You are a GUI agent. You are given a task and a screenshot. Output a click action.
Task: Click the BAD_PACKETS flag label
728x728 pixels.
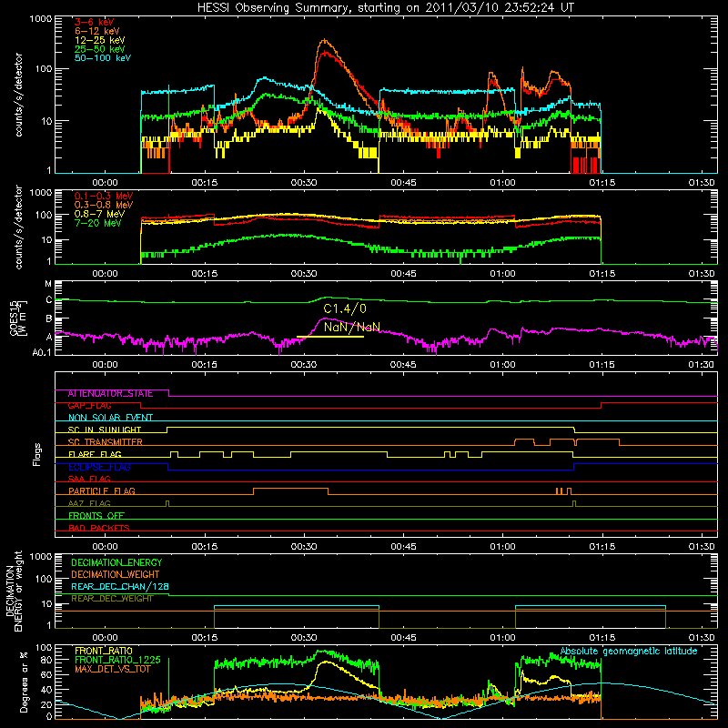(99, 528)
